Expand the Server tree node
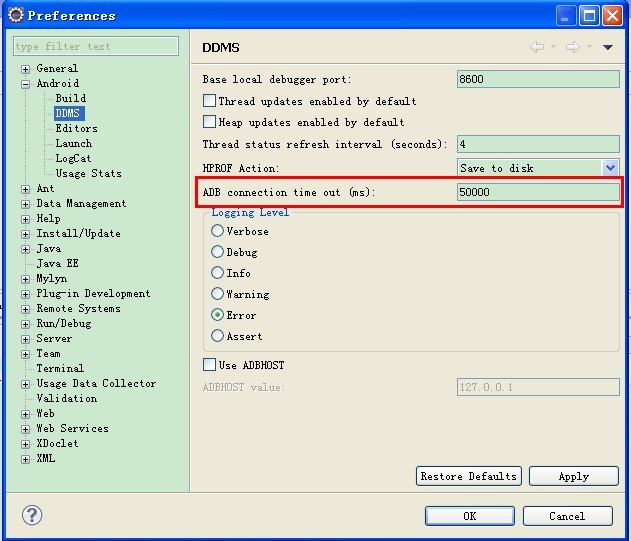 25,339
